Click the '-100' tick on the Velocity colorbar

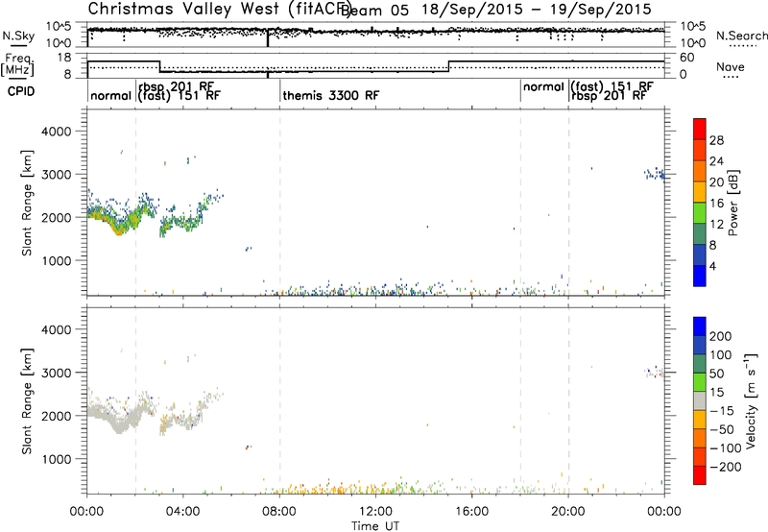point(725,447)
